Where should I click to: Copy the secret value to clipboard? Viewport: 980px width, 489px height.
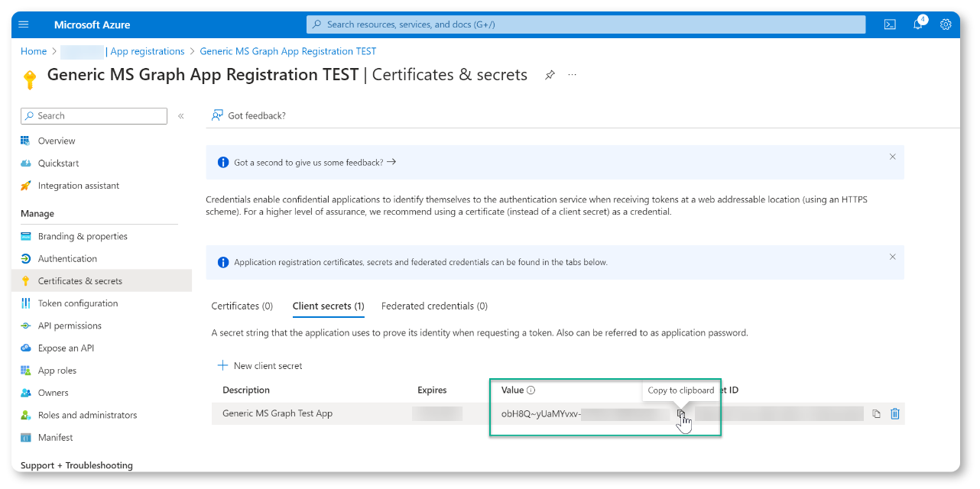tap(680, 414)
